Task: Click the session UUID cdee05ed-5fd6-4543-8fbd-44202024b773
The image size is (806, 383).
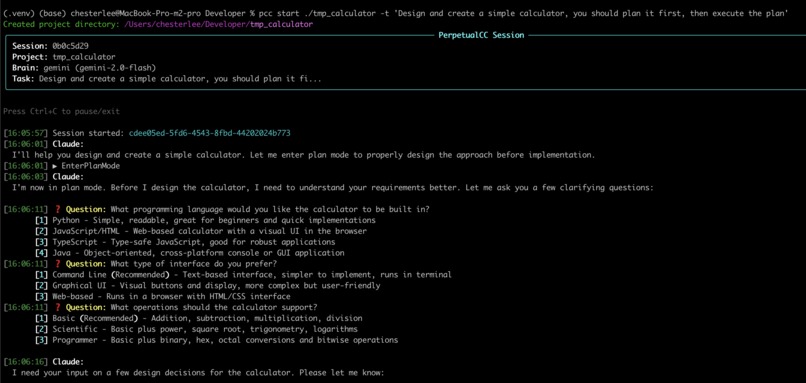Action: [x=210, y=133]
